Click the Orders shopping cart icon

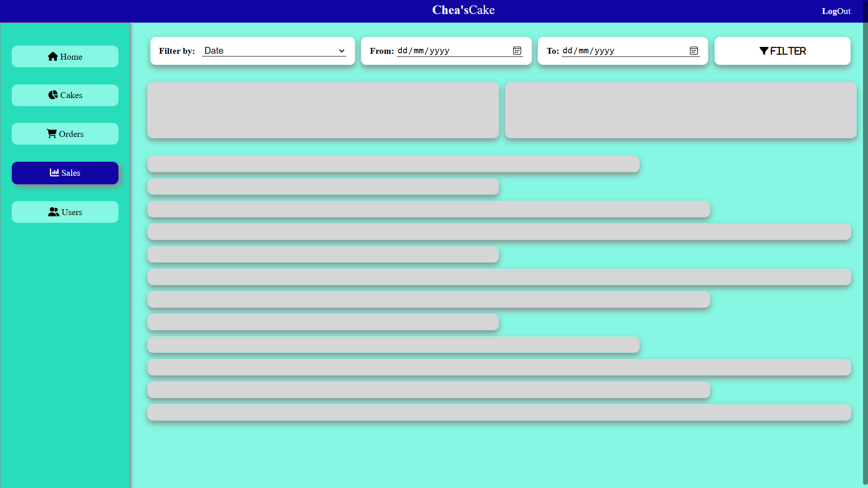coord(52,134)
